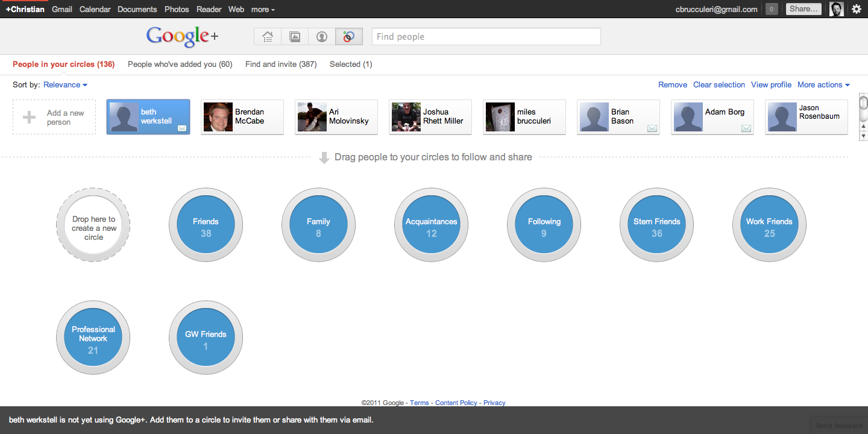Image resolution: width=868 pixels, height=434 pixels.
Task: Select the Circles icon in navigation
Action: 349,37
